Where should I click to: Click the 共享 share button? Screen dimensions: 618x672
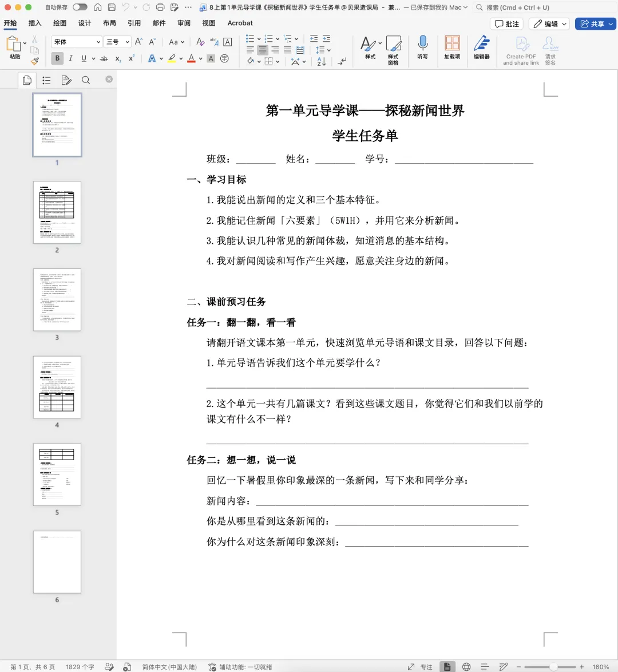(x=596, y=24)
